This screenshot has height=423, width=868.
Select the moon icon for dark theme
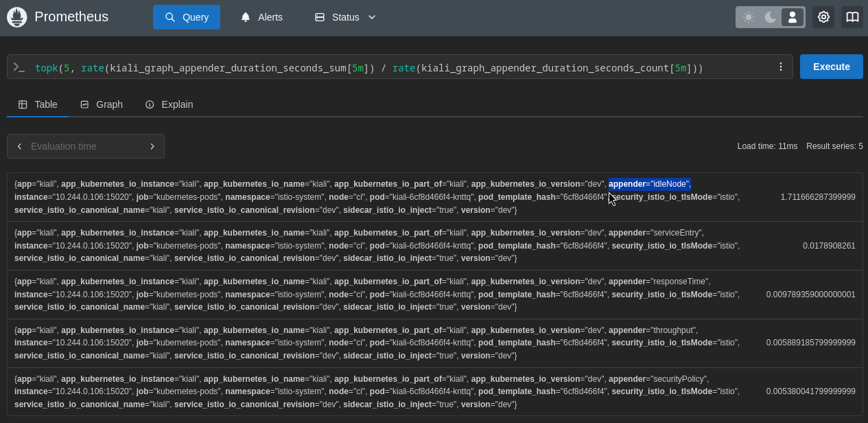click(770, 16)
